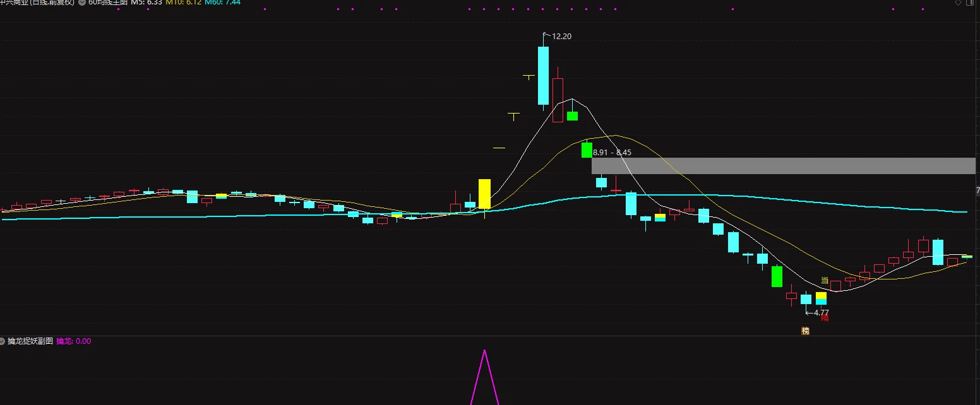Open the 擒龙捉妖副图 indicator dropdown arrow
Image resolution: width=980 pixels, height=405 pixels.
coord(3,341)
